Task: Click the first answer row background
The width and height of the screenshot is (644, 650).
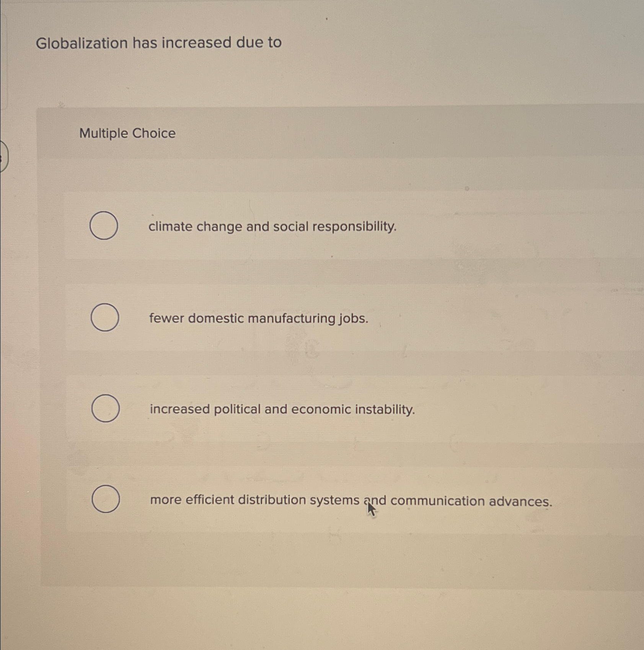Action: pos(497,226)
